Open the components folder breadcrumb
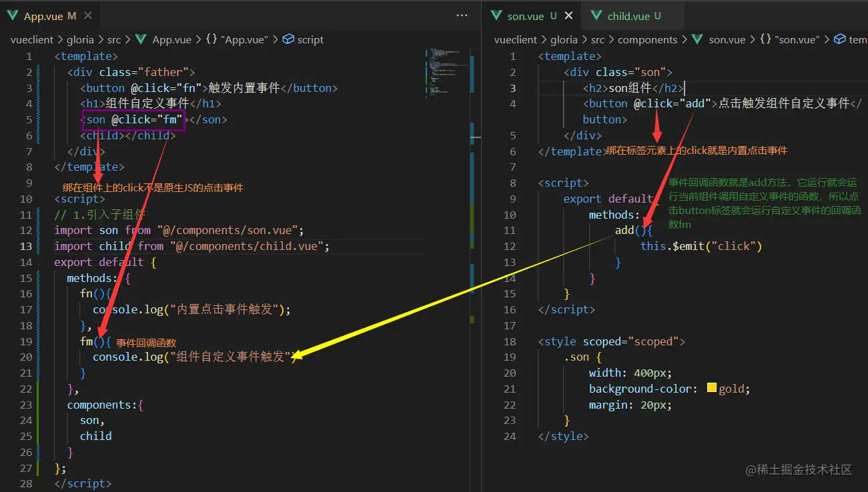 647,40
